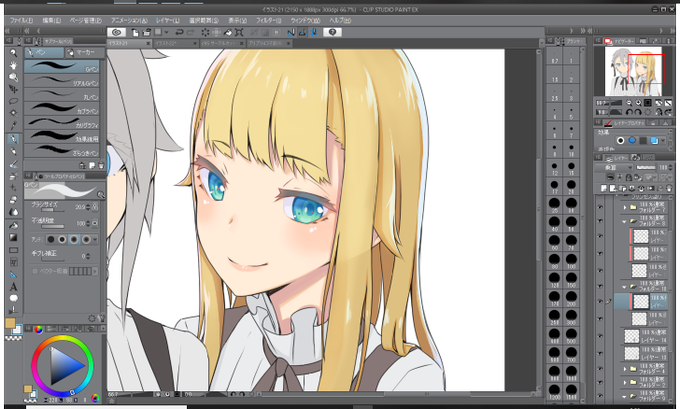Screen dimensions: 680x409
Task: Click zoom in icon in Navigator panel
Action: [638, 103]
